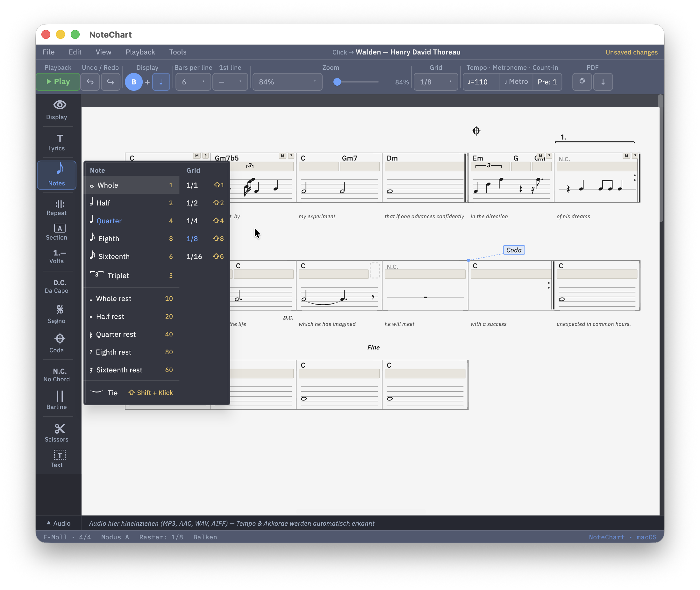Open the Coda tool in sidebar
The width and height of the screenshot is (700, 590).
[x=56, y=343]
